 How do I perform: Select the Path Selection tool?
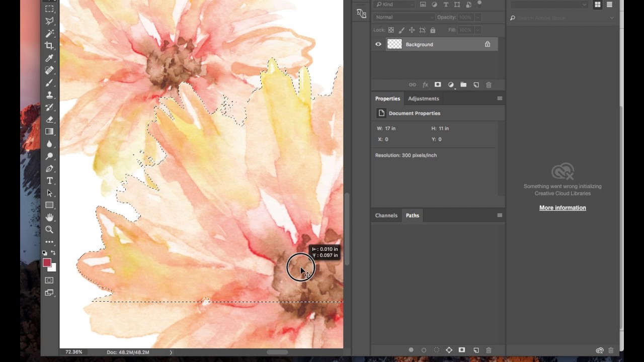(x=49, y=193)
